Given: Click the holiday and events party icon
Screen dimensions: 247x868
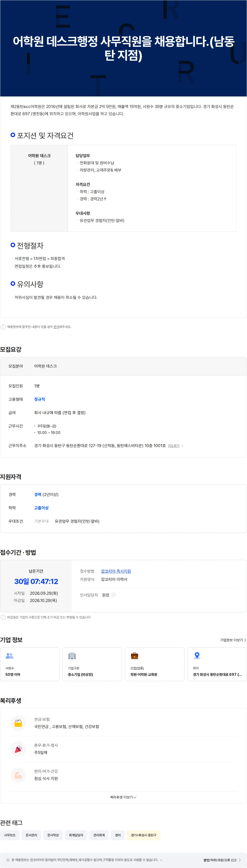Looking at the screenshot, I should click(x=18, y=749).
